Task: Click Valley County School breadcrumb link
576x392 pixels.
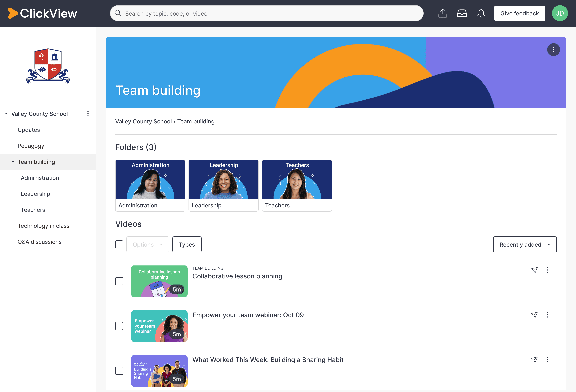Action: click(143, 121)
